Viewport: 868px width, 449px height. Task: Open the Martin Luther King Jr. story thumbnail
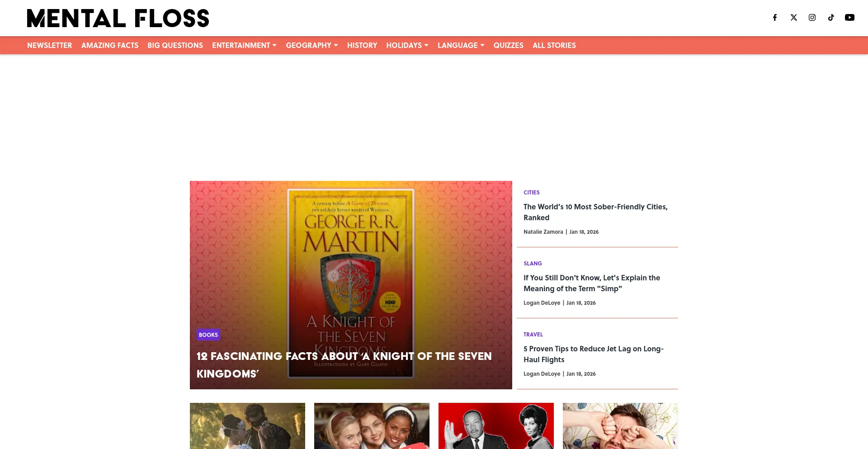point(496,425)
